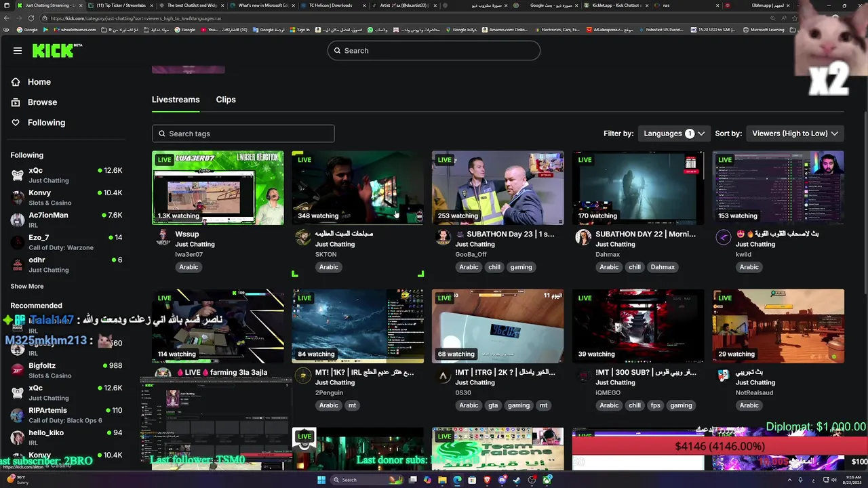Switch to the Livestreams tab

coord(176,100)
